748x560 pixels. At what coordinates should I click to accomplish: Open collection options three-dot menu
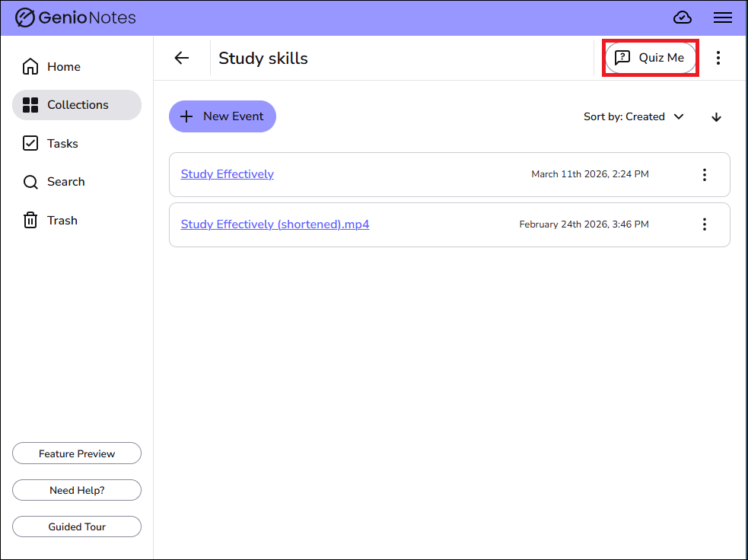point(718,58)
